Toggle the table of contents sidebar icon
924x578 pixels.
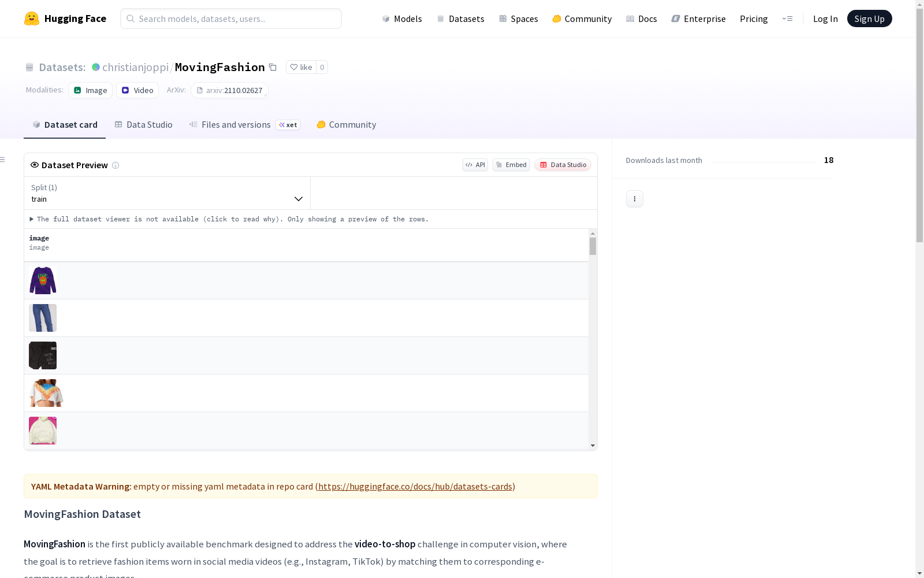click(3, 160)
